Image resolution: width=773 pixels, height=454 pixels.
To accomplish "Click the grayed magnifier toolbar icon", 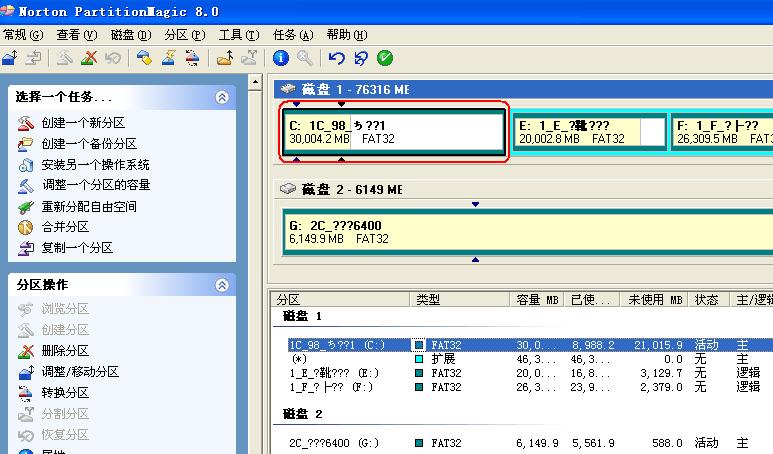I will point(305,58).
